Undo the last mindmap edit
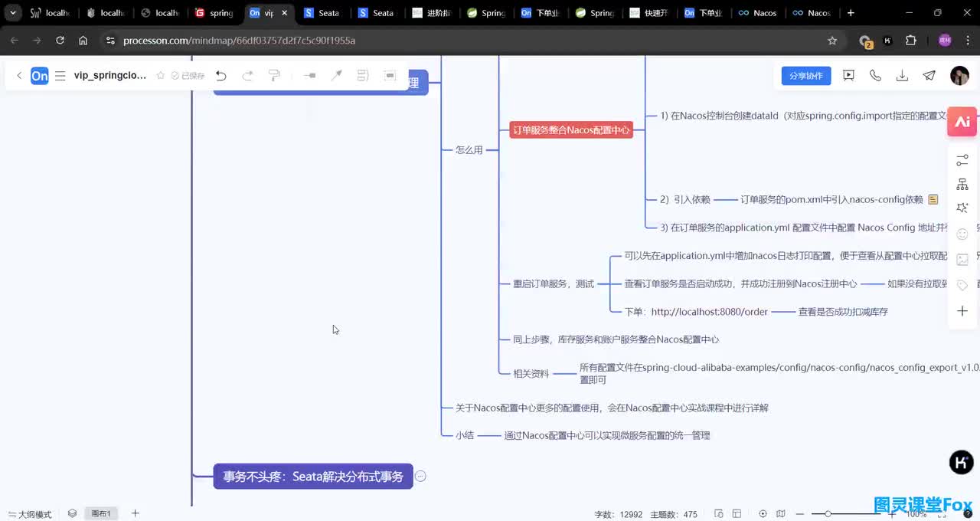The image size is (980, 521). point(221,75)
